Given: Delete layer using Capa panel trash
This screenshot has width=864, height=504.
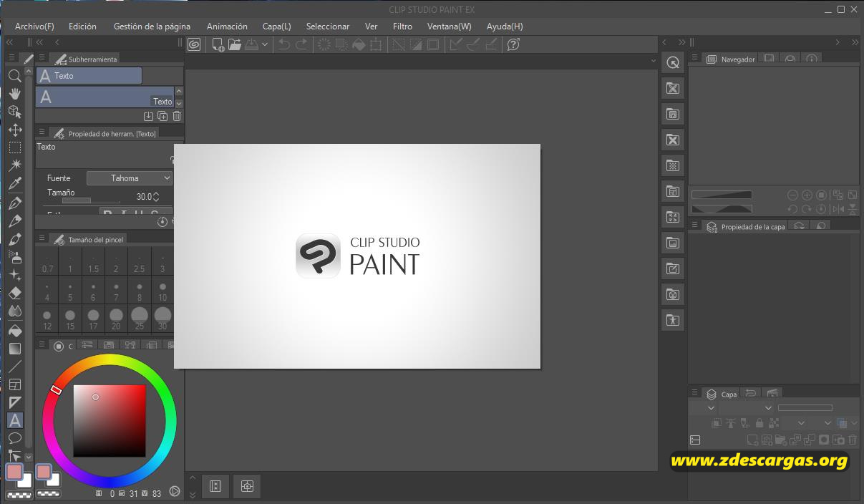Looking at the screenshot, I should coord(853,440).
